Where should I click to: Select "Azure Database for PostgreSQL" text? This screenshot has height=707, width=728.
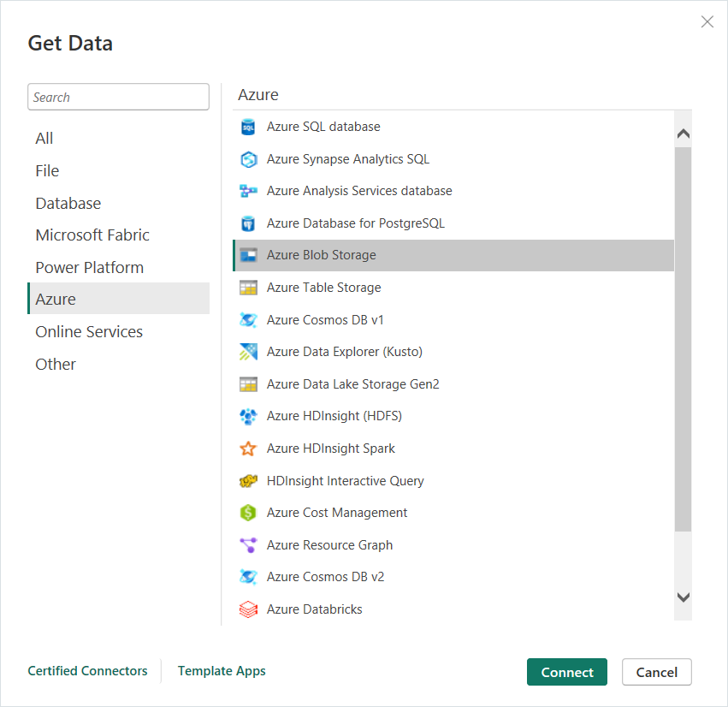[x=356, y=223]
